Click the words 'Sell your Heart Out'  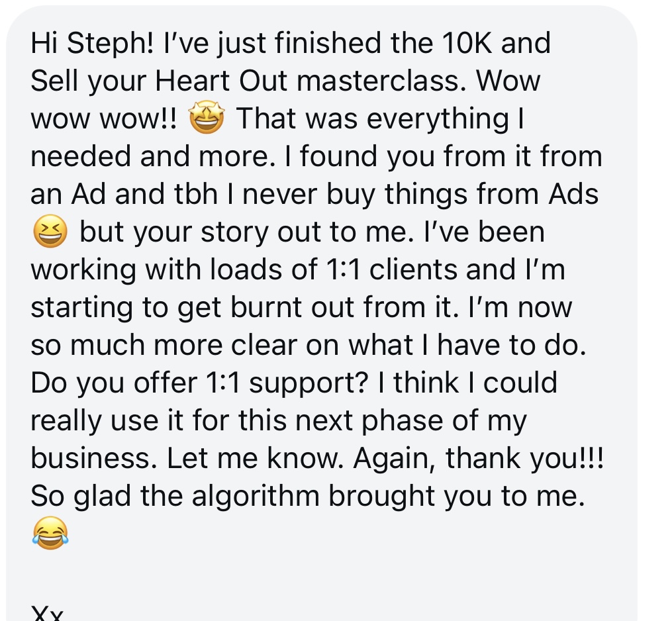pos(159,81)
